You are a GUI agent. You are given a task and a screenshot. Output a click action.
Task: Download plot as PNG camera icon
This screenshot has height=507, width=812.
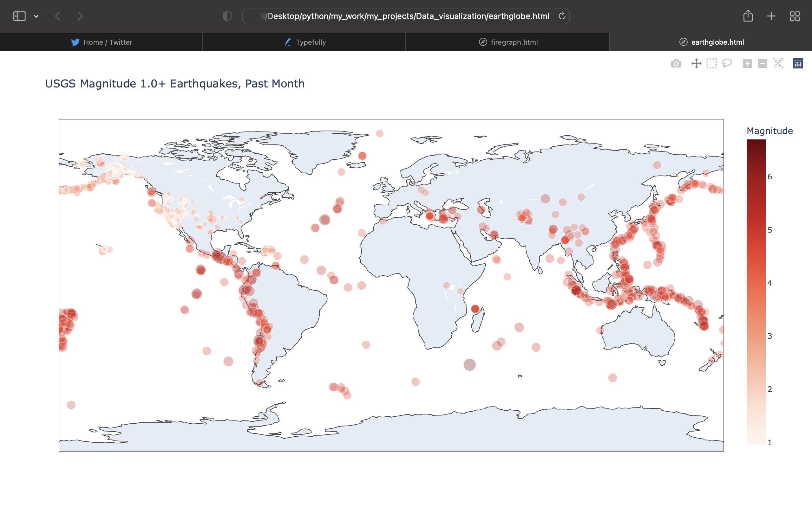tap(676, 63)
